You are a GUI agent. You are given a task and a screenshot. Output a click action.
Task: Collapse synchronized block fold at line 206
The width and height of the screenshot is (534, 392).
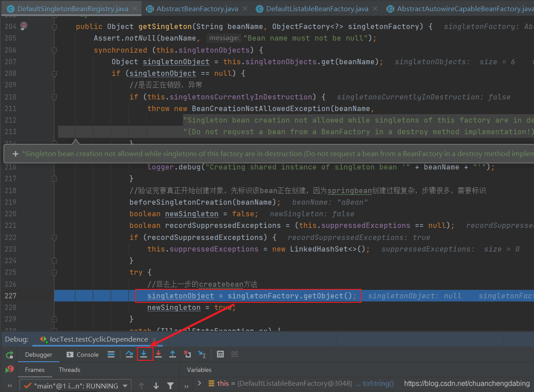(x=54, y=50)
